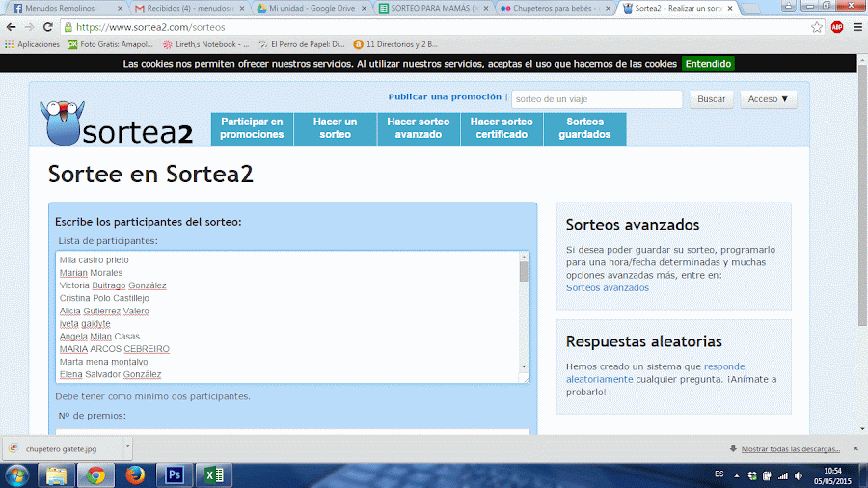Open the Windows Start button
Image resolution: width=868 pixels, height=488 pixels.
click(17, 475)
